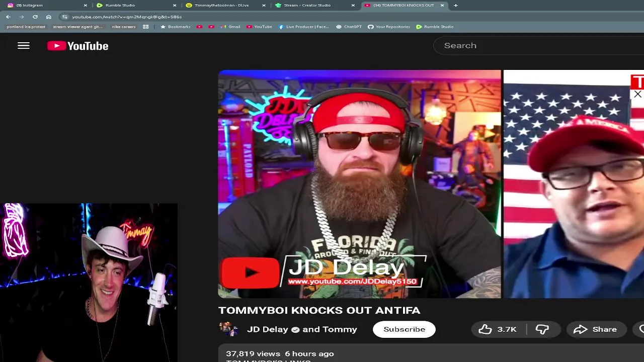Click the webcam overlay of cowboy-hat streamer

coord(89,283)
